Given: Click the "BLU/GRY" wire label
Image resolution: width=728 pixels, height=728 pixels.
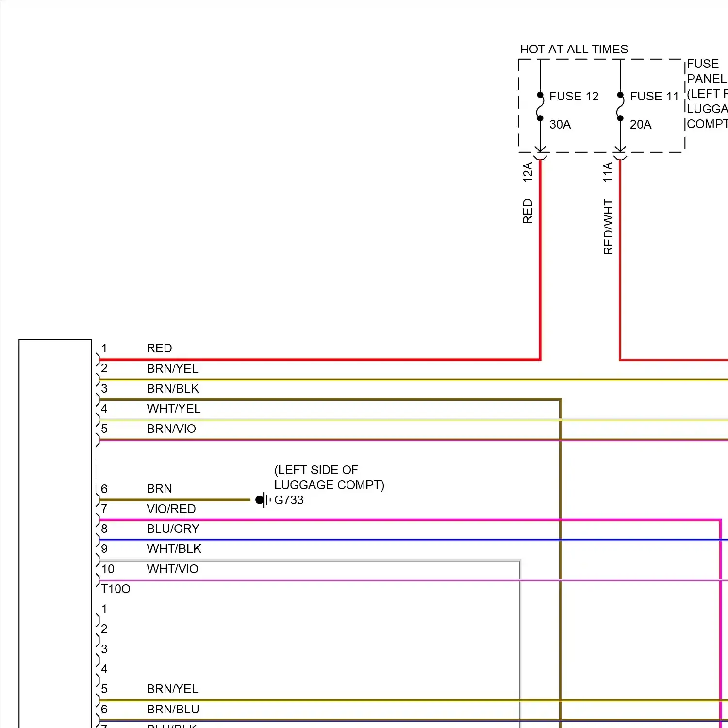Looking at the screenshot, I should pos(173,529).
